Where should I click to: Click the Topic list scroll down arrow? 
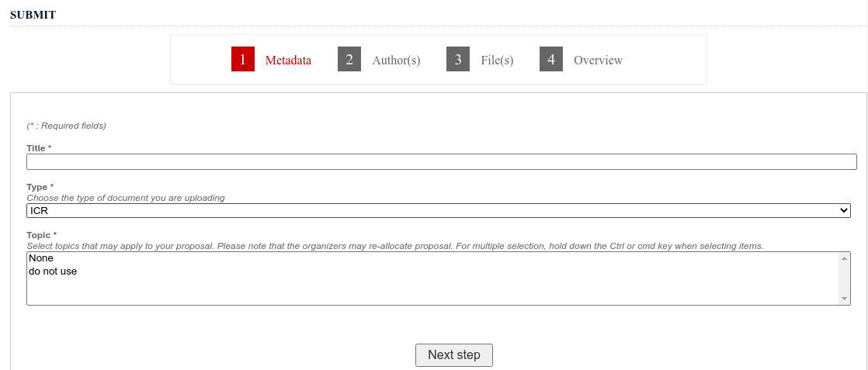coord(844,299)
